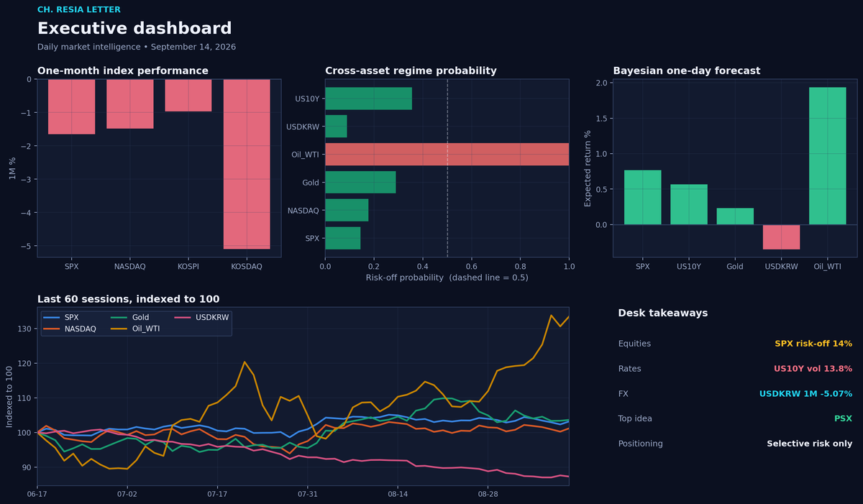
Task: Click the '07-02' date tick label
Action: pyautogui.click(x=127, y=495)
